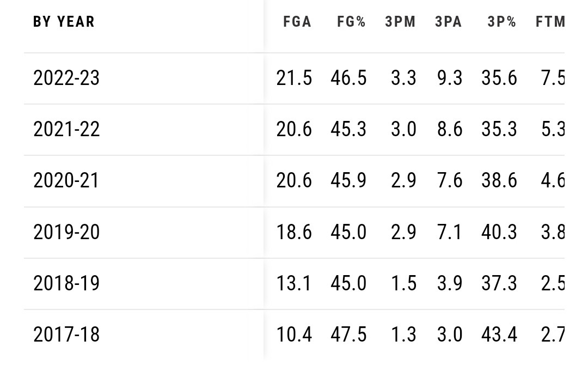The width and height of the screenshot is (588, 365).
Task: Sort by the FTM column header
Action: [x=550, y=22]
